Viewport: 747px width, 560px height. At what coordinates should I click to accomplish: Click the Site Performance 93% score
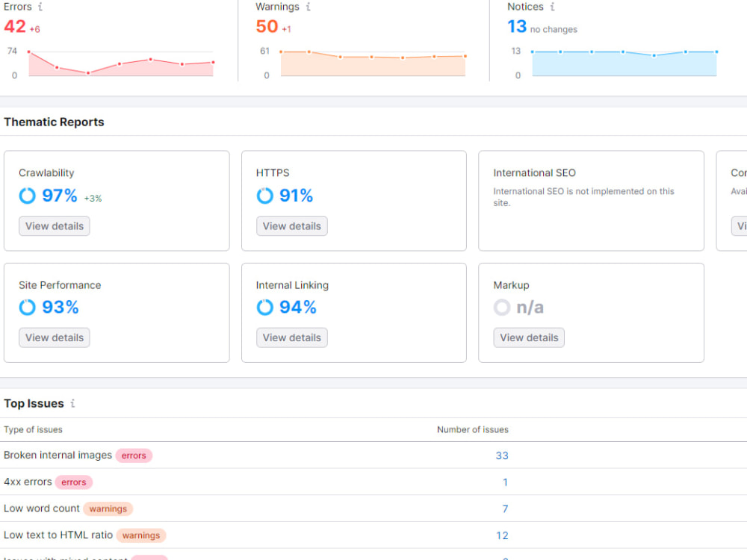pyautogui.click(x=61, y=307)
